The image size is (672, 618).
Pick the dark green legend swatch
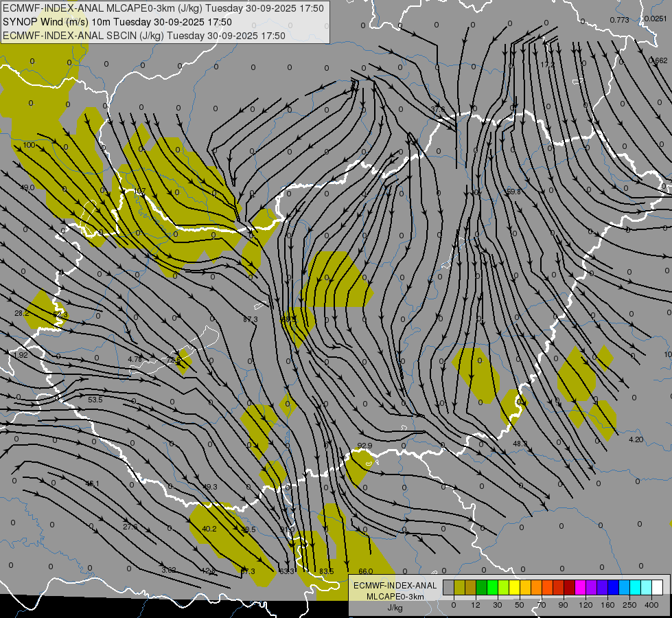(481, 587)
